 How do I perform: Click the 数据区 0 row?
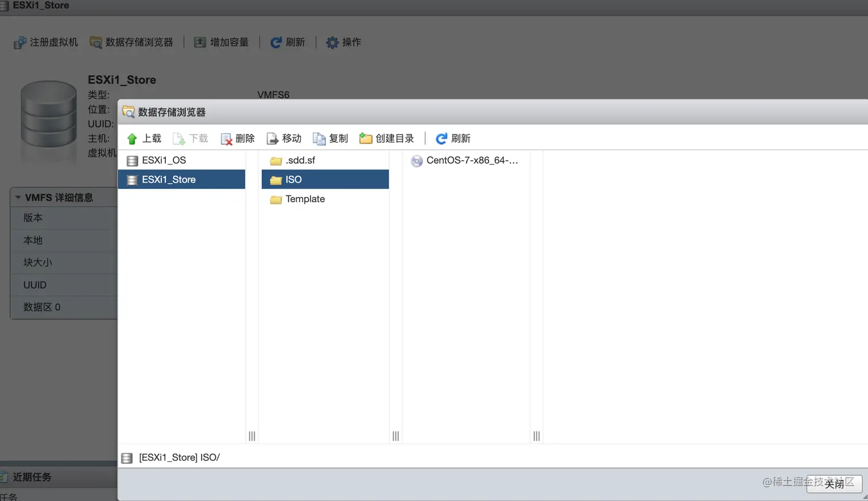pos(64,307)
